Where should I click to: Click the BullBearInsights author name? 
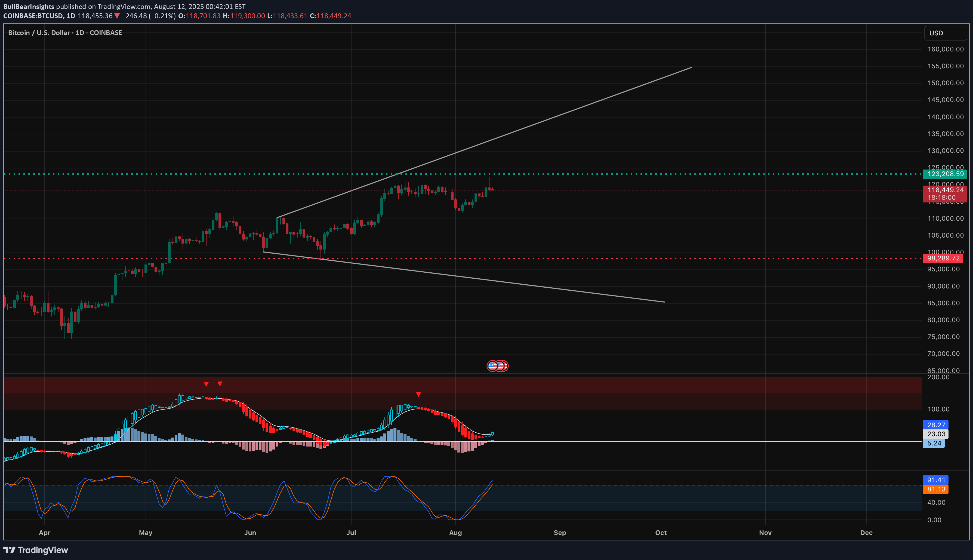(29, 7)
